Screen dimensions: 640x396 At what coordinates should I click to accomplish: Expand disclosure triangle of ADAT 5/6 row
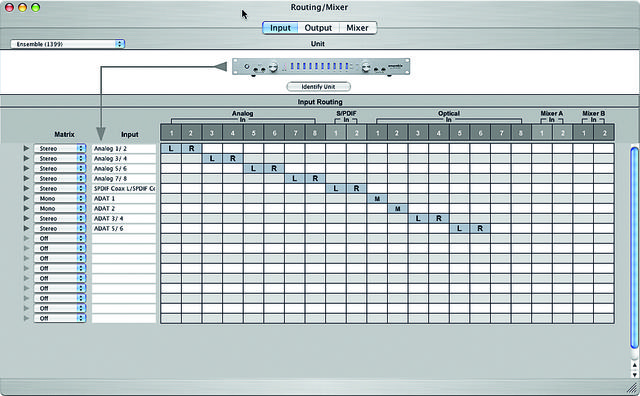point(27,228)
